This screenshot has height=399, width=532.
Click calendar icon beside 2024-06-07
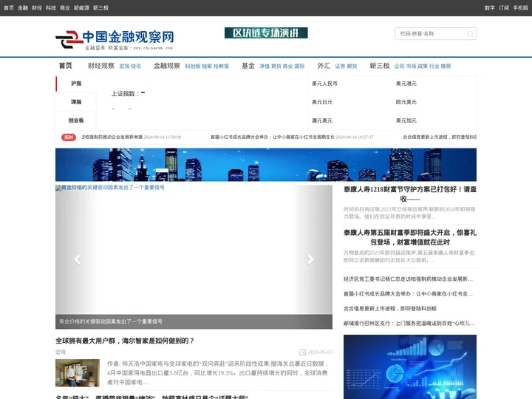pos(302,352)
